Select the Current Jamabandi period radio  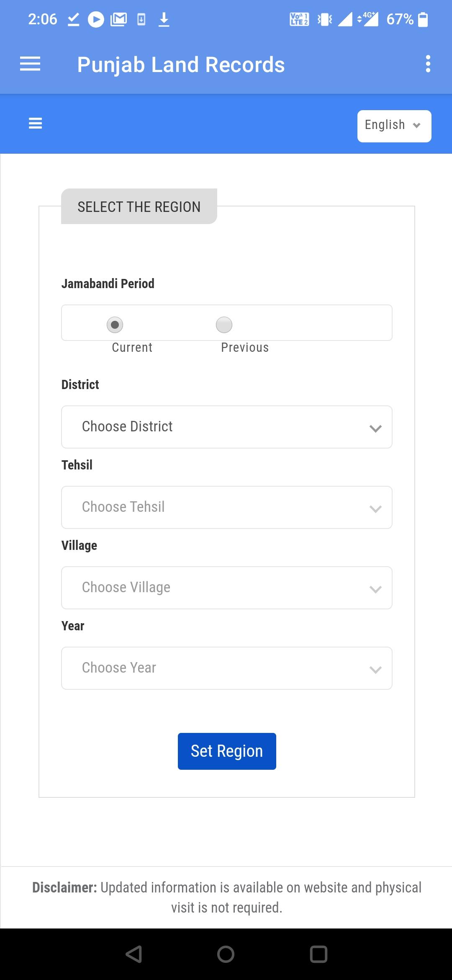tap(115, 325)
